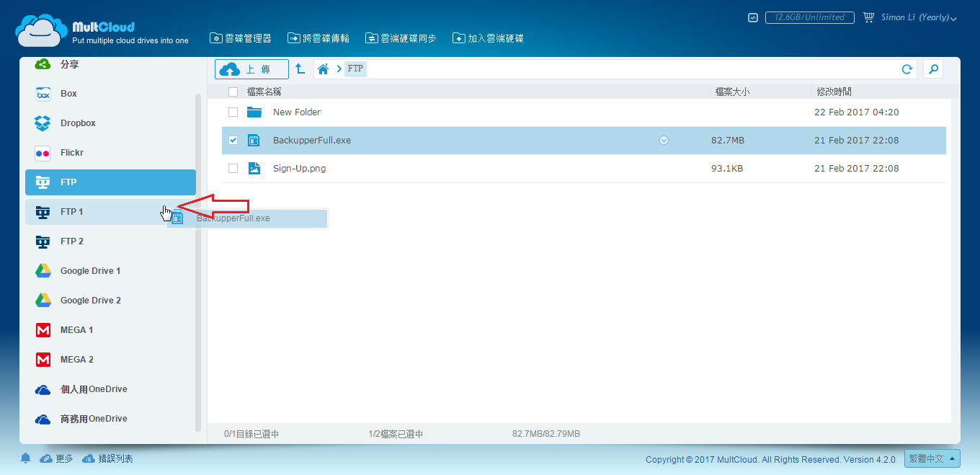
Task: Click the 93.1KB size cell
Action: (x=727, y=169)
